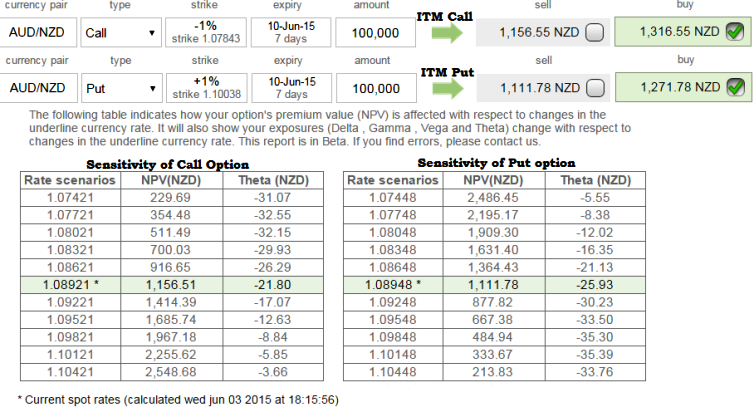
Task: Focus the amount field in the Put row
Action: (x=375, y=87)
